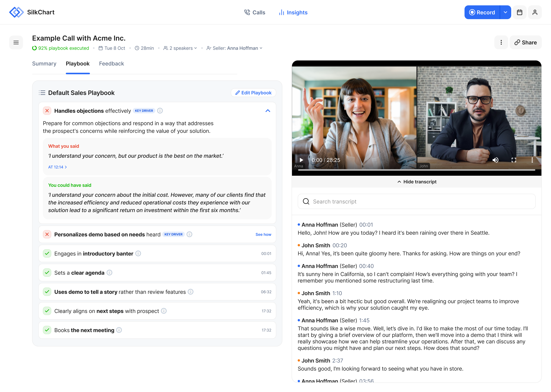Edit the Default Sales Playbook

[x=253, y=93]
